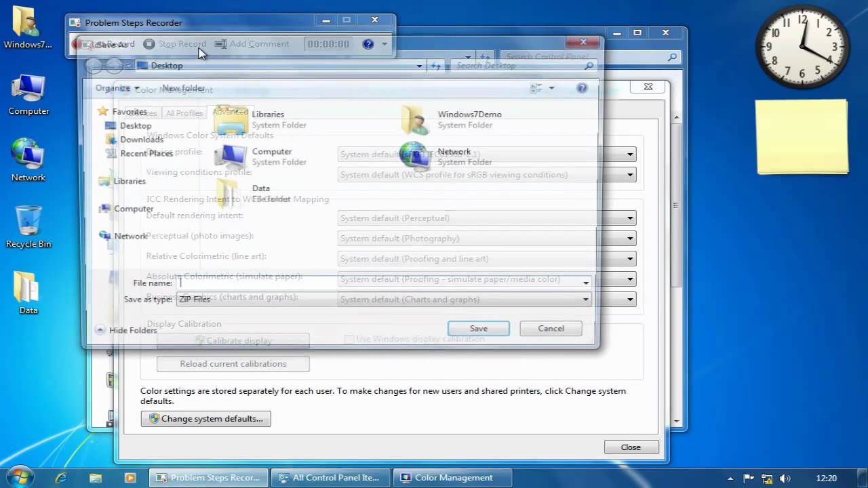Select the Network system folder in file list
The image size is (868, 488).
(446, 157)
